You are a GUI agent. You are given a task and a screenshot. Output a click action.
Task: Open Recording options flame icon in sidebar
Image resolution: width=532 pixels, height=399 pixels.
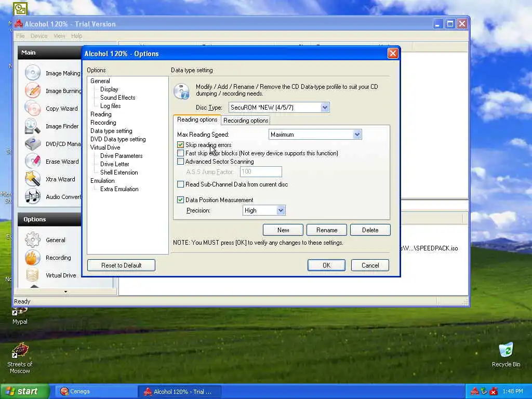coord(33,257)
